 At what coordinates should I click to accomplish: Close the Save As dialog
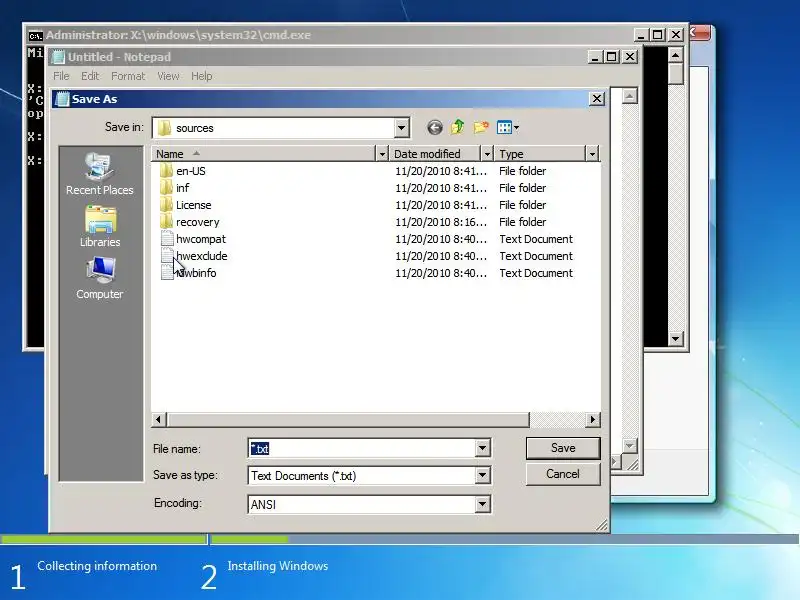597,98
